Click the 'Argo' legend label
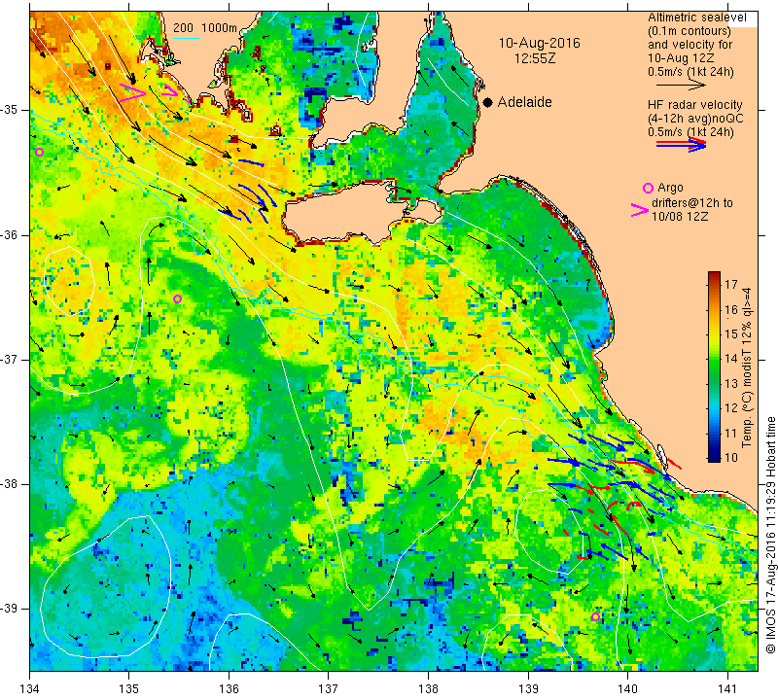The width and height of the screenshot is (778, 700). coord(670,188)
